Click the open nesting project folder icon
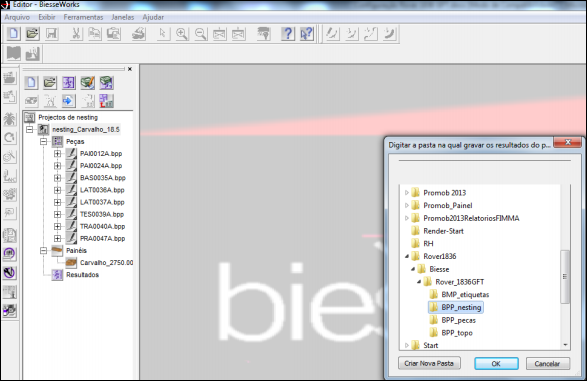The width and height of the screenshot is (587, 381). click(x=50, y=82)
